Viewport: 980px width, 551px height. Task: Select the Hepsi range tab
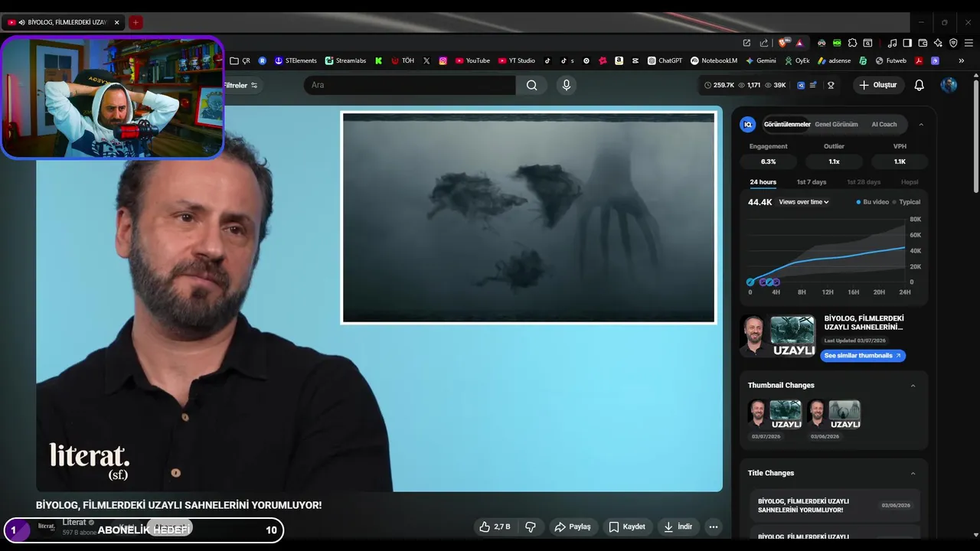click(910, 182)
